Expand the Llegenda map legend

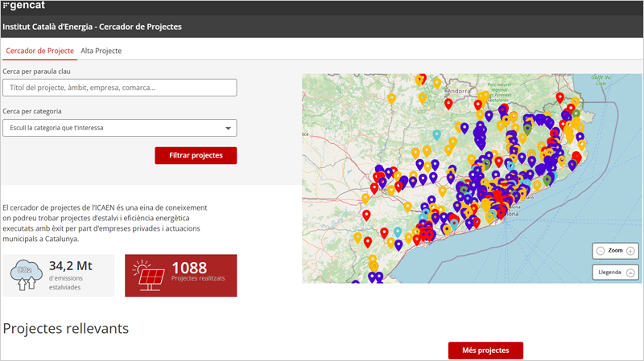pos(615,273)
